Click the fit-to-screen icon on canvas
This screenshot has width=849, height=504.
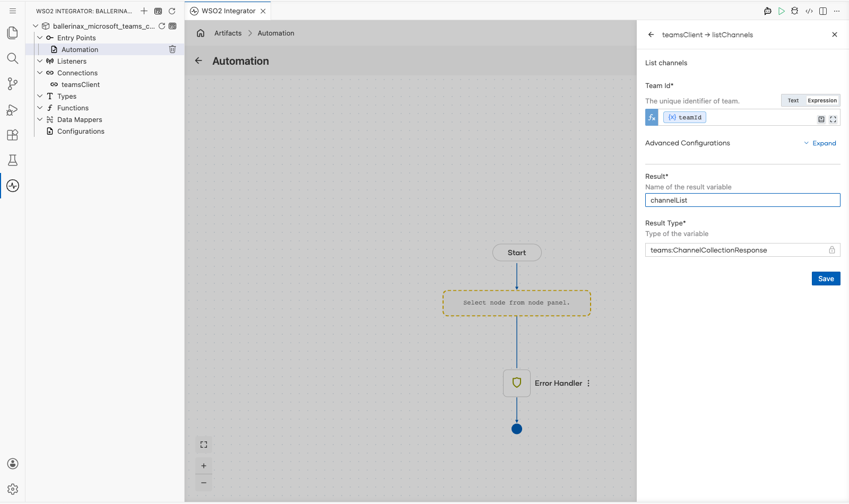204,445
